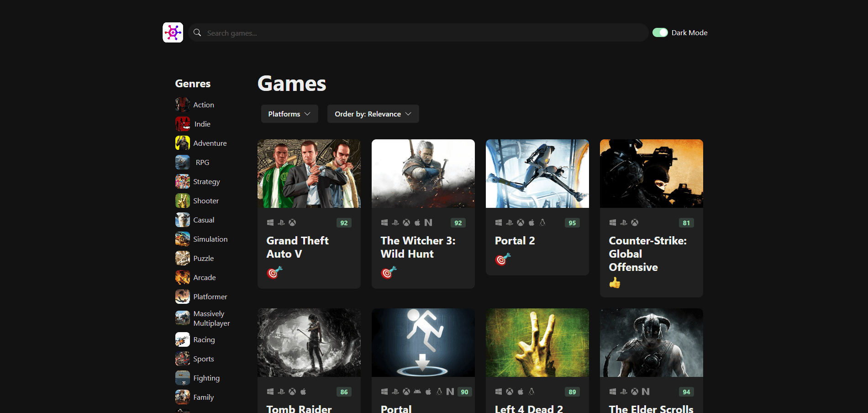Click the Platformer genre icon
This screenshot has height=413, width=868.
(x=183, y=297)
